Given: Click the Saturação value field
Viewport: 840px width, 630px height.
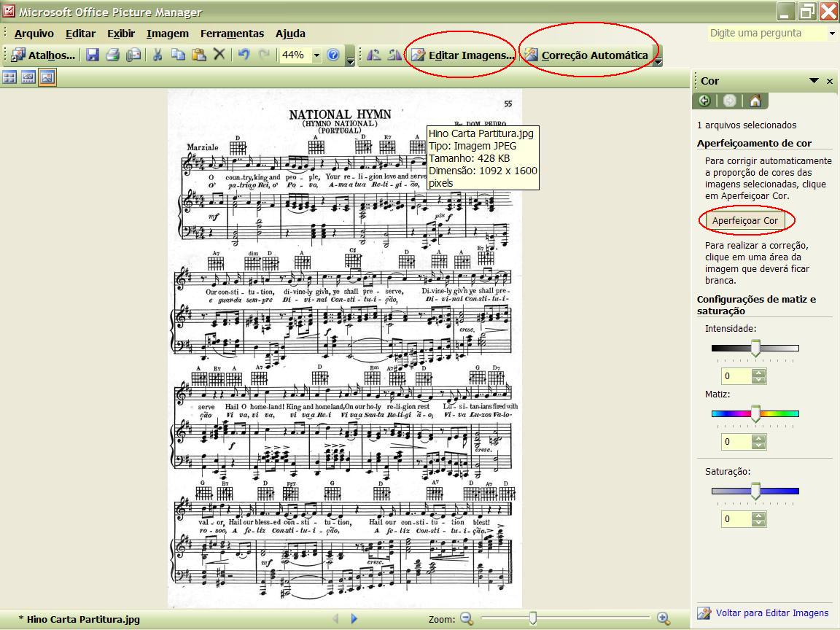Looking at the screenshot, I should pos(736,518).
